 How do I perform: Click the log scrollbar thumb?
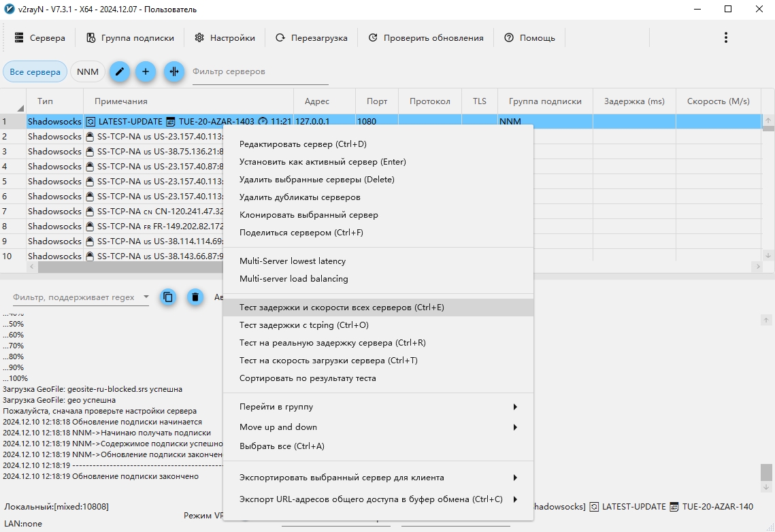click(766, 471)
